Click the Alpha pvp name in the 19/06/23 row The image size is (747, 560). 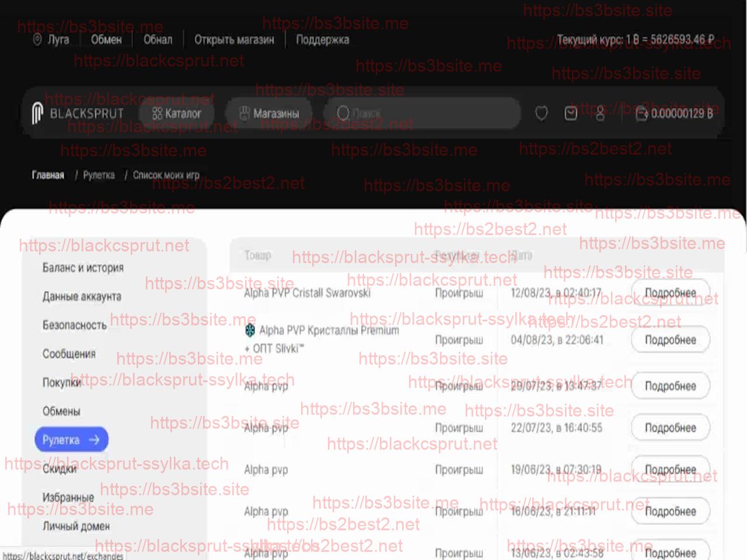pyautogui.click(x=266, y=470)
